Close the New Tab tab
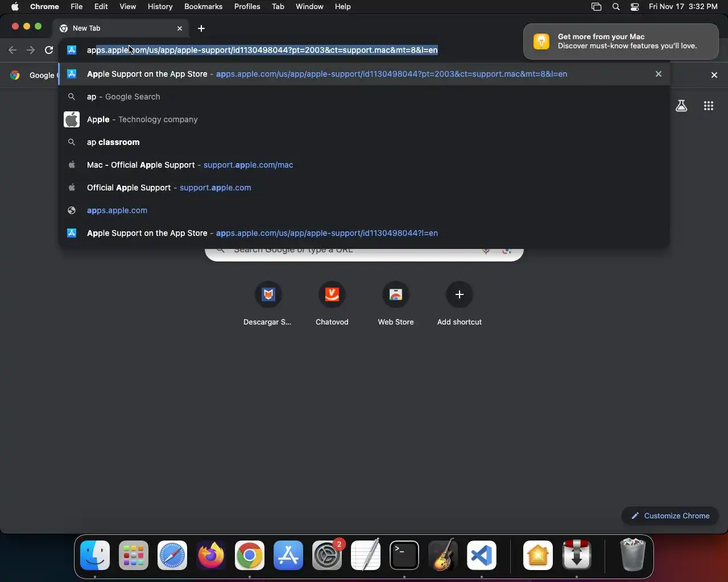This screenshot has height=582, width=728. click(x=180, y=28)
